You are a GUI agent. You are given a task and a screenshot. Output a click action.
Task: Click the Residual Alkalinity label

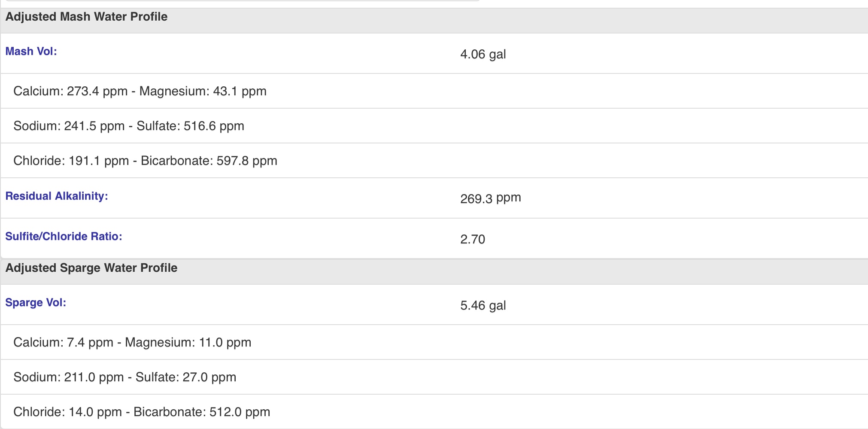57,196
